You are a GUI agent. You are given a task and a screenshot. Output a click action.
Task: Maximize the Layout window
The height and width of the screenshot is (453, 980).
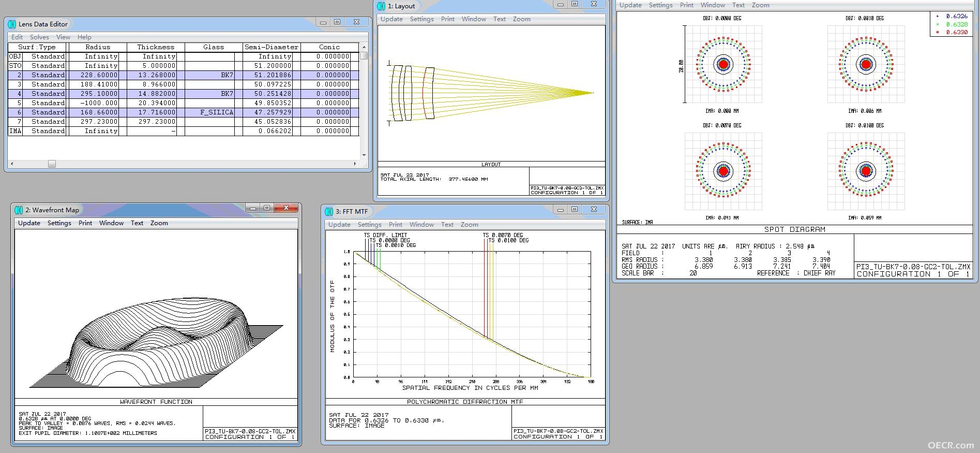click(575, 4)
